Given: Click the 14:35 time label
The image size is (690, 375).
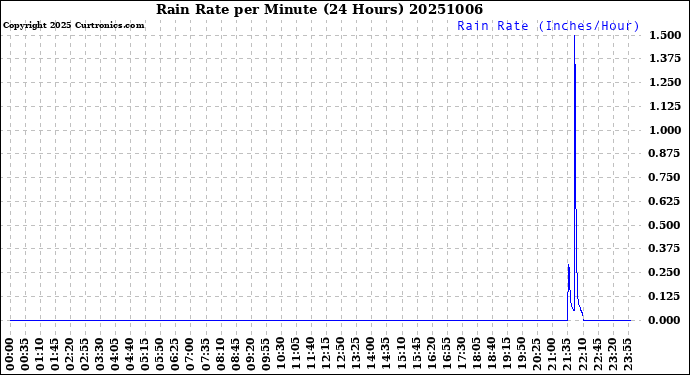Looking at the screenshot, I should pos(386,355).
